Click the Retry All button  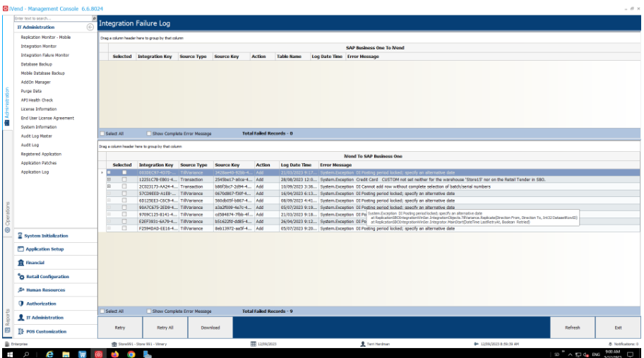pos(165,328)
